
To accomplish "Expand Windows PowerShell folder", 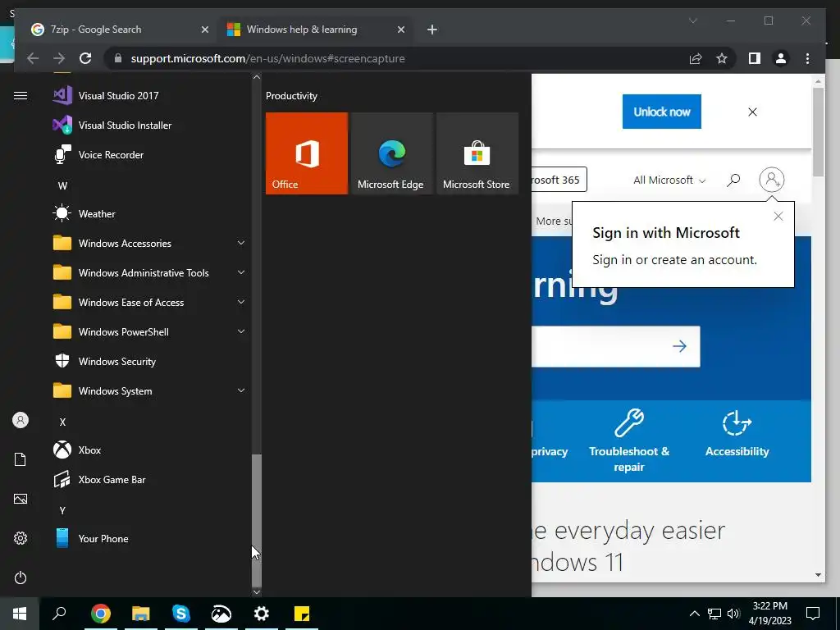I will tap(148, 332).
